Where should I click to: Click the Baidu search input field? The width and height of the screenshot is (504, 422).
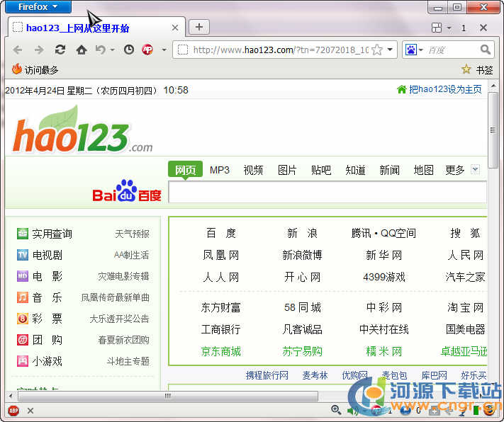(x=326, y=193)
